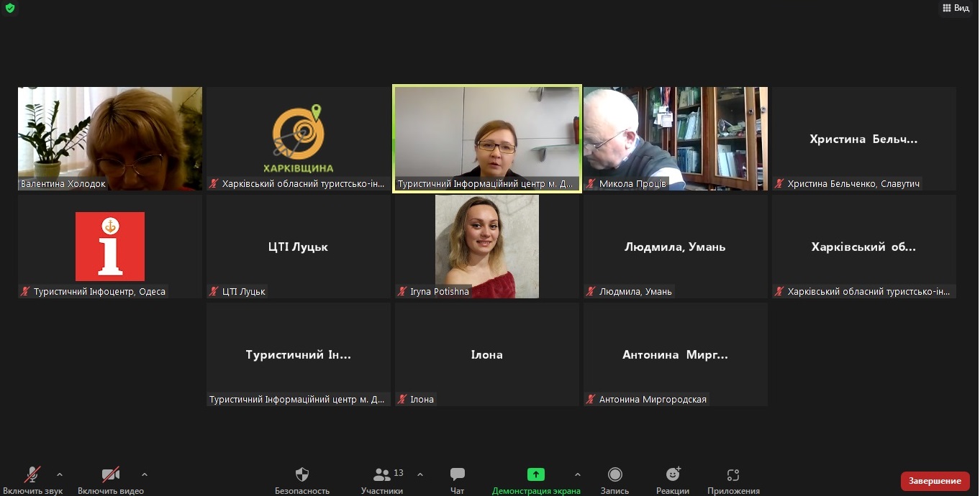
Task: Click the green encryption shield icon
Action: pyautogui.click(x=10, y=8)
